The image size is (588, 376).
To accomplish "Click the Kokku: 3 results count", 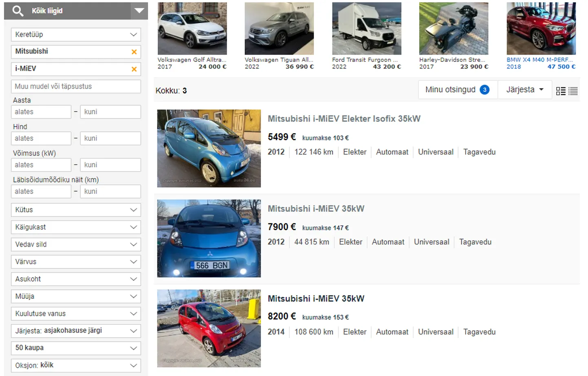I will click(x=171, y=91).
